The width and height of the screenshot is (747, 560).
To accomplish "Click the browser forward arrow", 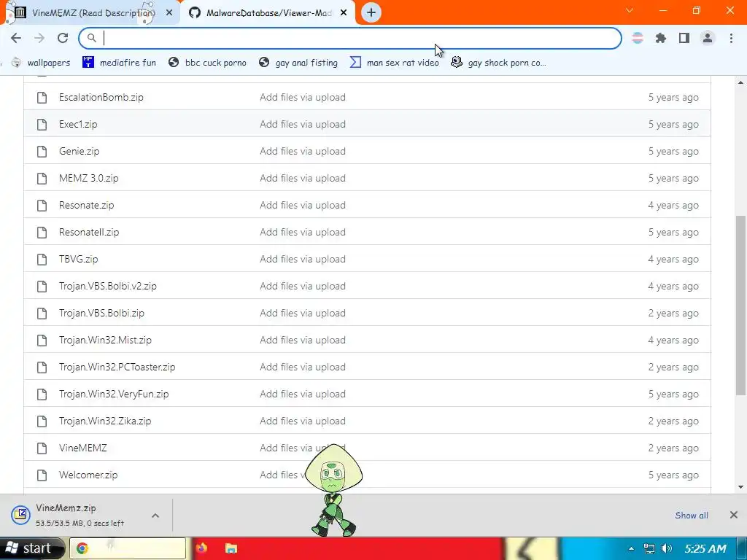I will click(x=39, y=38).
